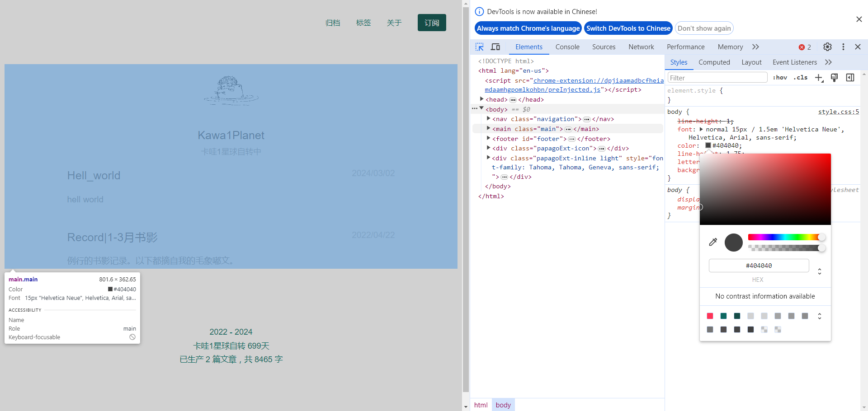The height and width of the screenshot is (411, 868).
Task: Dismiss the language infobar with X
Action: [x=859, y=19]
